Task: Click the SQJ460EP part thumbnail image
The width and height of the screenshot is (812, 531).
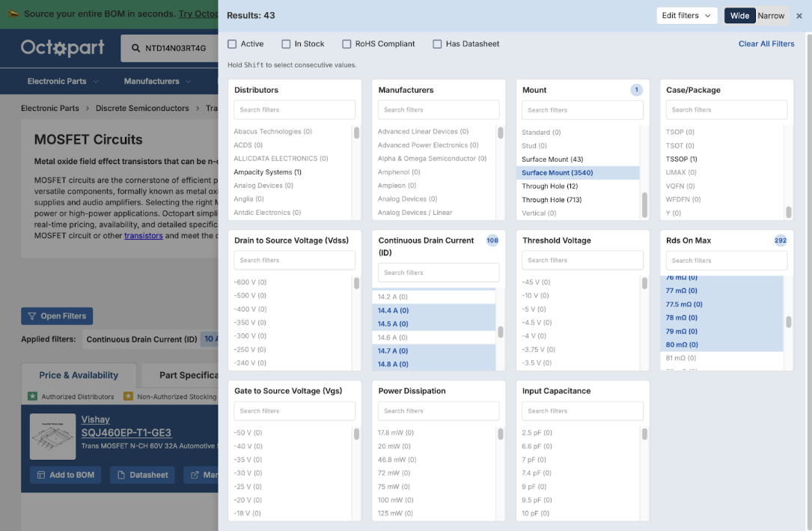Action: [53, 437]
